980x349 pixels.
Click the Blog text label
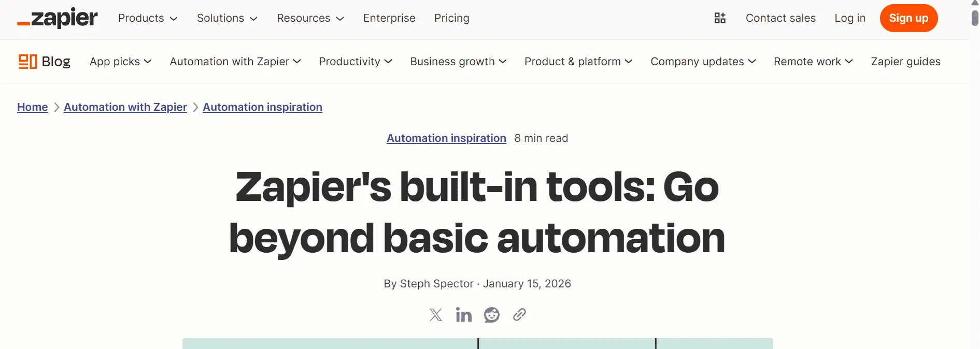(x=56, y=62)
